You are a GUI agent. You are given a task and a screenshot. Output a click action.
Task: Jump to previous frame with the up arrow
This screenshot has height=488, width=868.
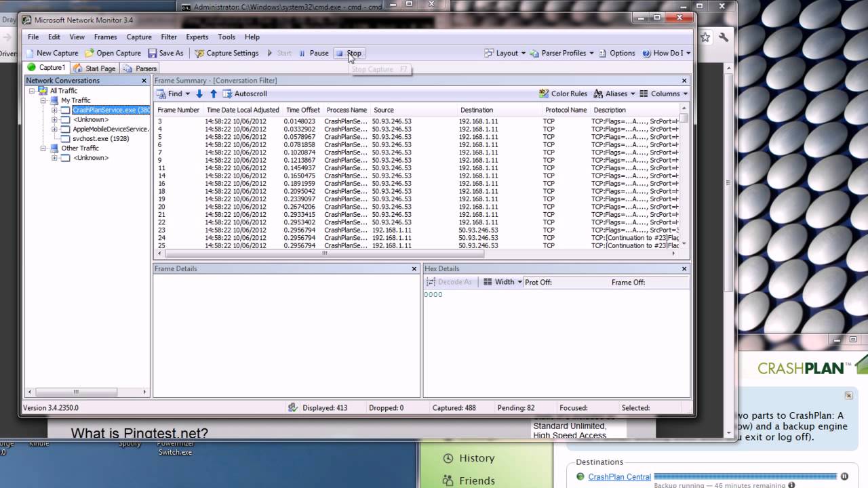click(x=214, y=94)
